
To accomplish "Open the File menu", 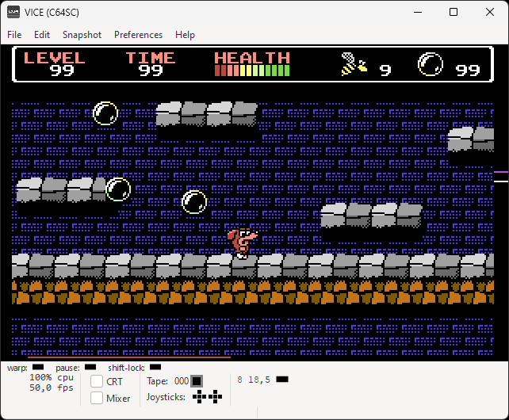I will pyautogui.click(x=14, y=35).
